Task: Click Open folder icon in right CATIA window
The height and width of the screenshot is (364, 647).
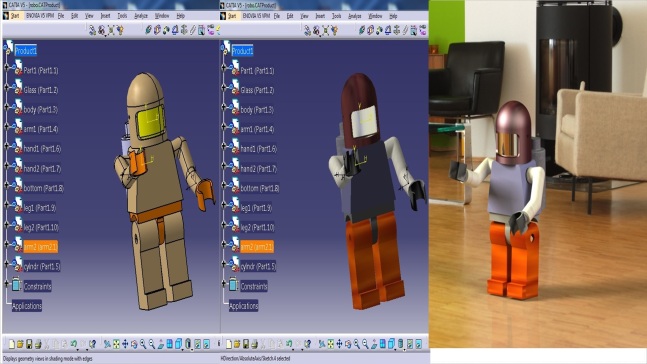Action: (x=237, y=344)
